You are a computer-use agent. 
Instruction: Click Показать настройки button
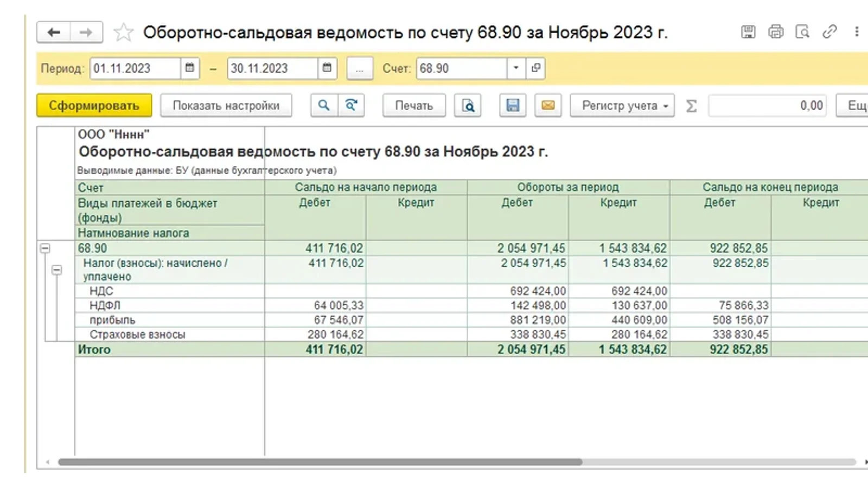pos(226,105)
